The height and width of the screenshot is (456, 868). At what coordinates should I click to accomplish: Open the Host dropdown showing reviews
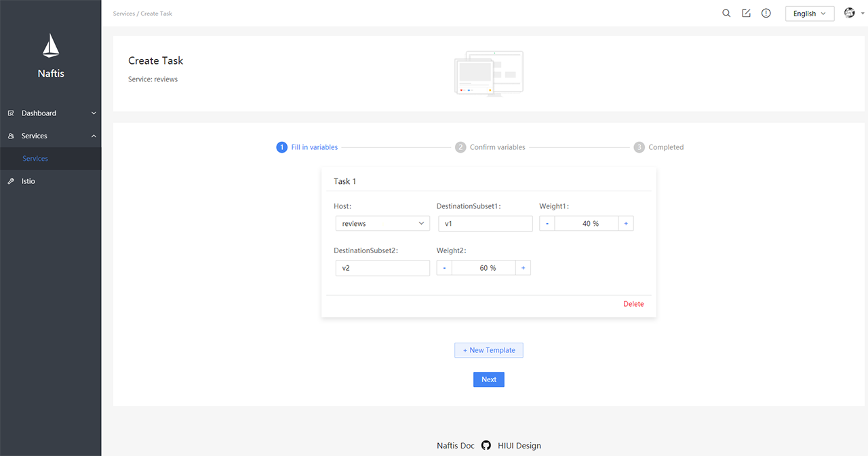[x=382, y=223]
